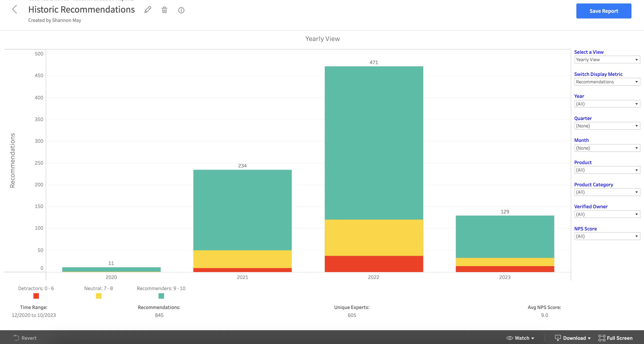The image size is (644, 344).
Task: Expand the NPS Score filter dropdown
Action: [x=607, y=236]
